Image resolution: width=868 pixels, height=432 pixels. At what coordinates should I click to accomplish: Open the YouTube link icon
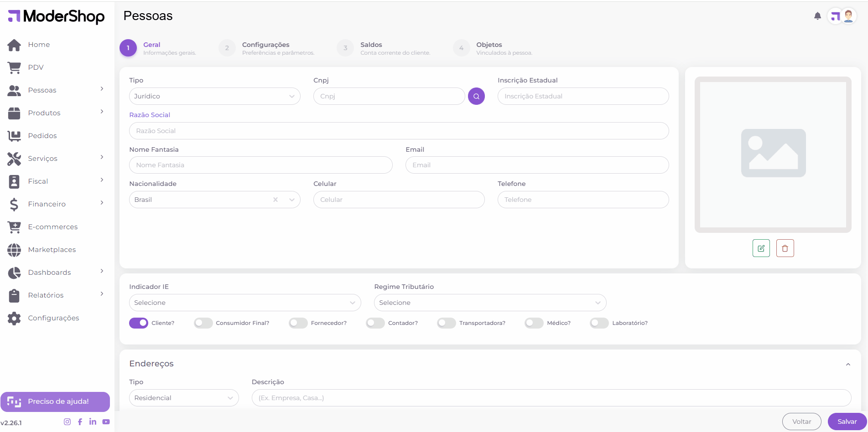(x=106, y=422)
